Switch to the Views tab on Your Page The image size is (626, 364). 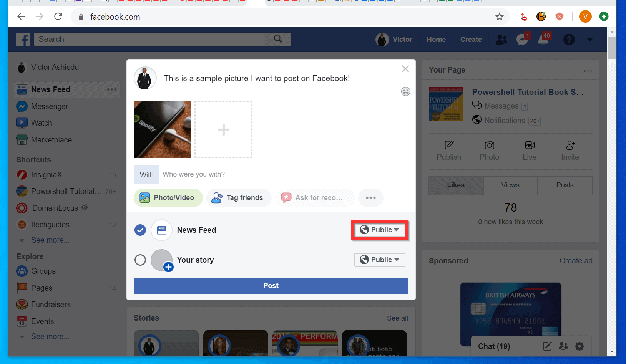click(510, 185)
